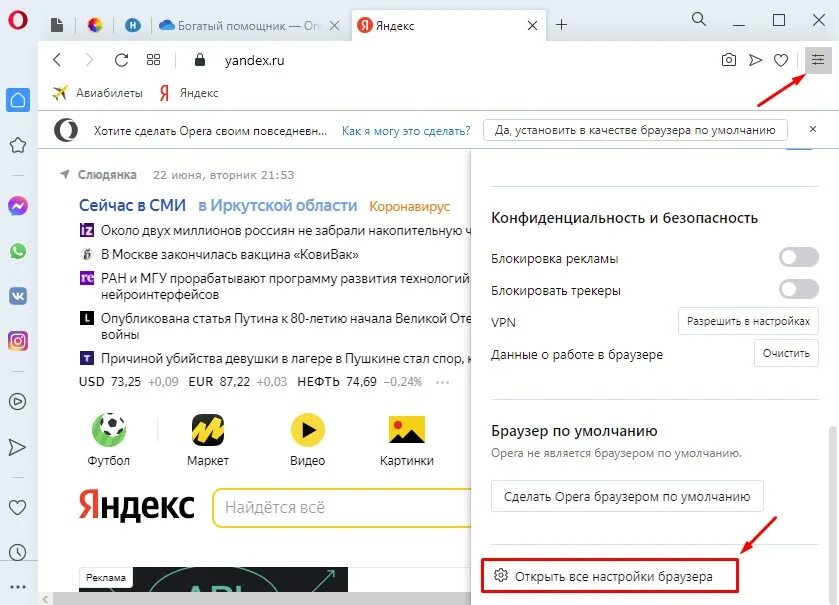
Task: Open 'в Иркутской области' news tab
Action: point(278,205)
